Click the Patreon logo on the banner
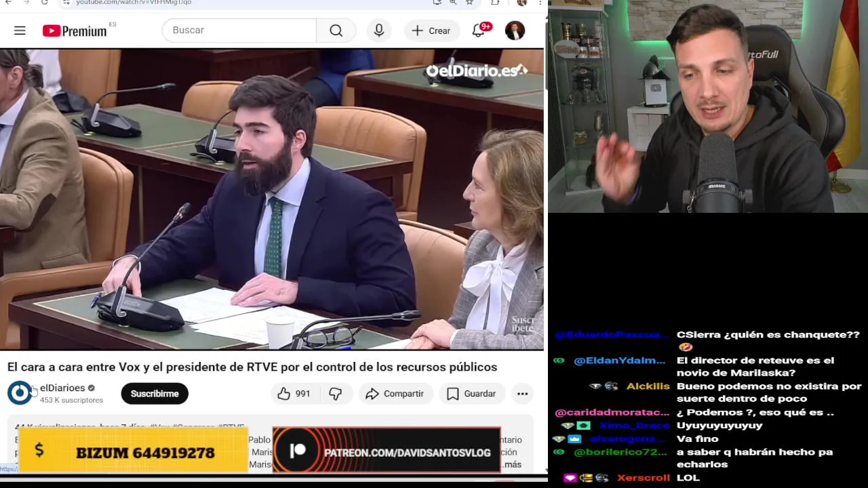868x488 pixels. click(x=296, y=451)
